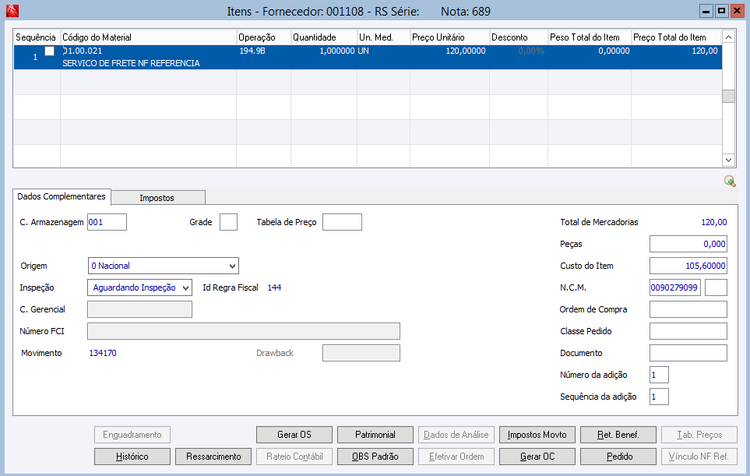Click the Código do Material column header
This screenshot has width=750, height=476.
point(148,37)
